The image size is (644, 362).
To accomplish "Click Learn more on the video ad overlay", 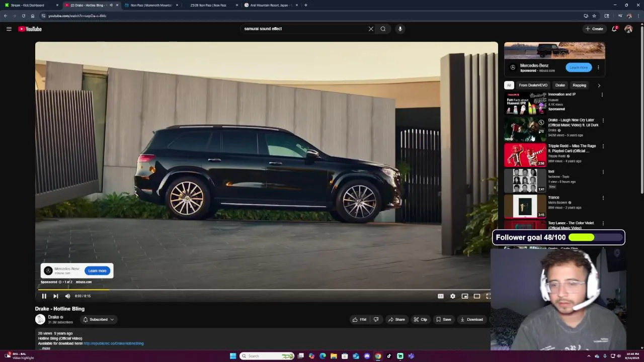I will [x=97, y=270].
